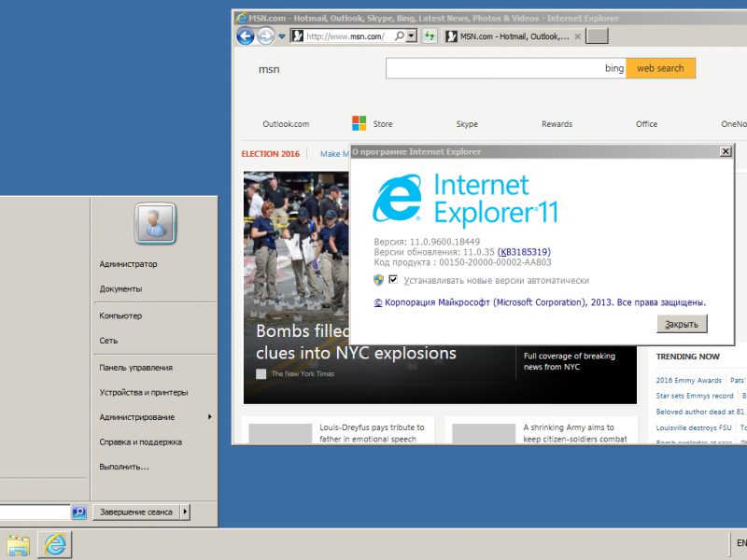
Task: Click the Microsoft Store colored logo
Action: tap(359, 123)
